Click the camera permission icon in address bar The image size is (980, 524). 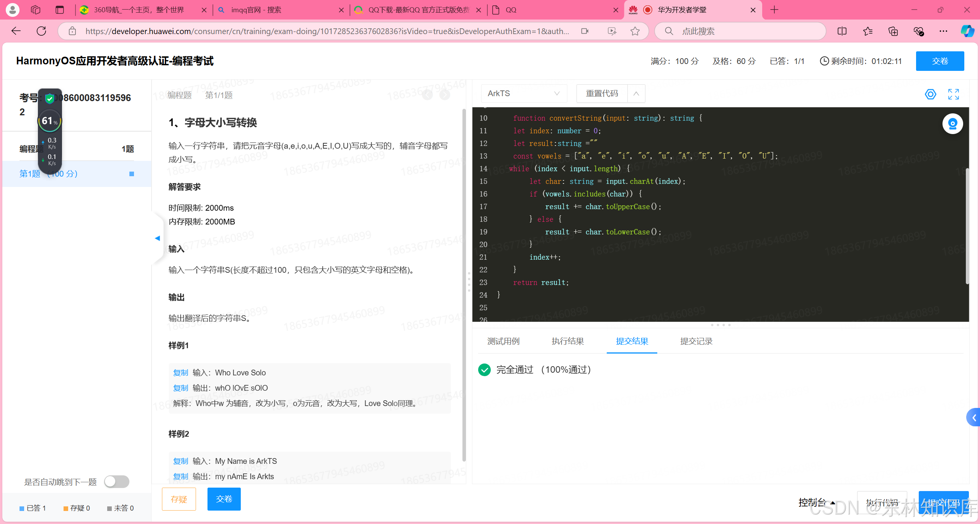click(585, 31)
